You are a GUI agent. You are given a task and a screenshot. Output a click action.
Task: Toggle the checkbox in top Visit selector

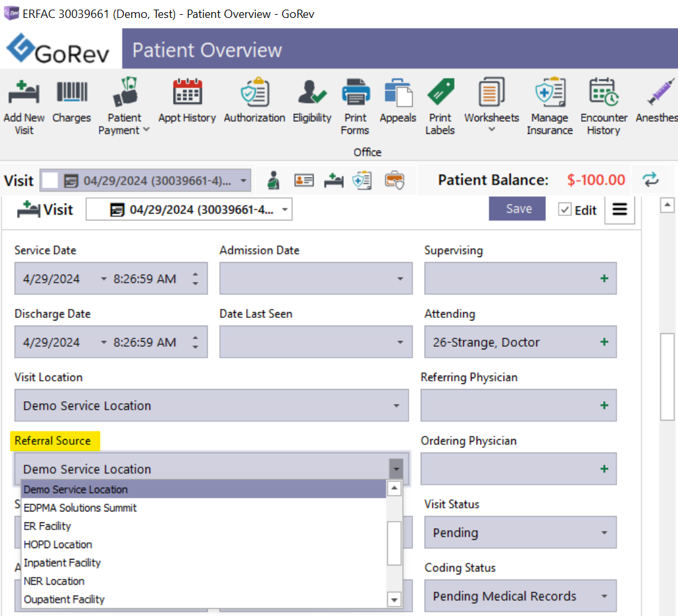coord(50,181)
